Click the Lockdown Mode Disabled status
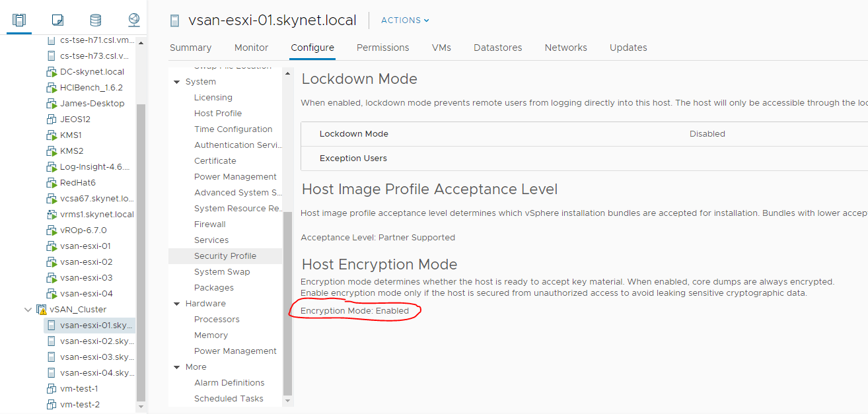Screen dimensions: 868x414 (x=707, y=133)
